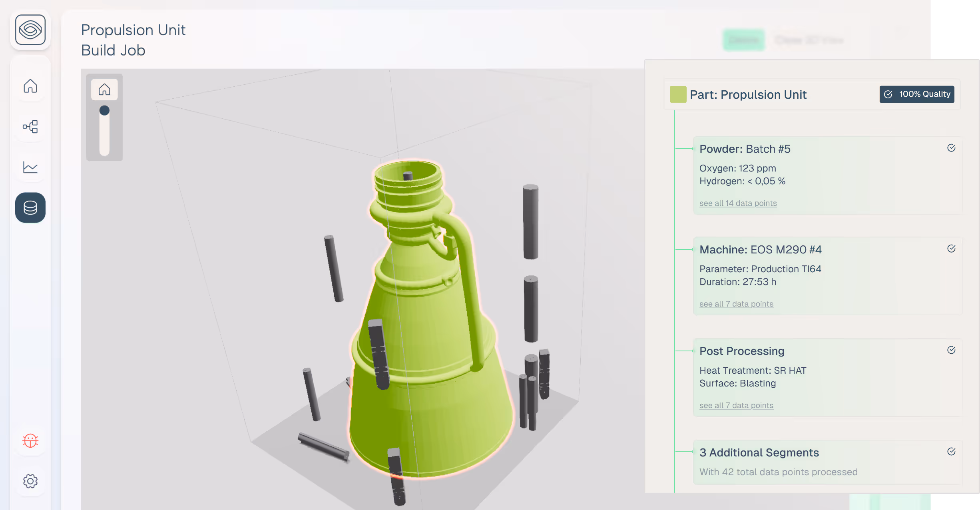
Task: Open Machine: see all 7 data points
Action: tap(736, 304)
